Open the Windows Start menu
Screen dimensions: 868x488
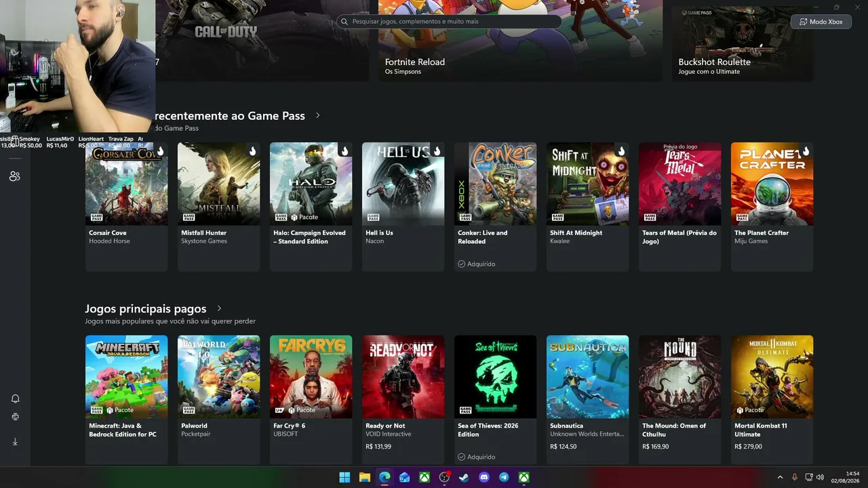344,477
